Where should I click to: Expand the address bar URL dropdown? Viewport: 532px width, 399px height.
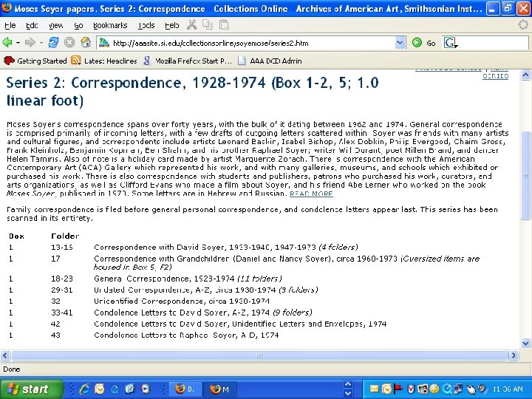[x=400, y=43]
